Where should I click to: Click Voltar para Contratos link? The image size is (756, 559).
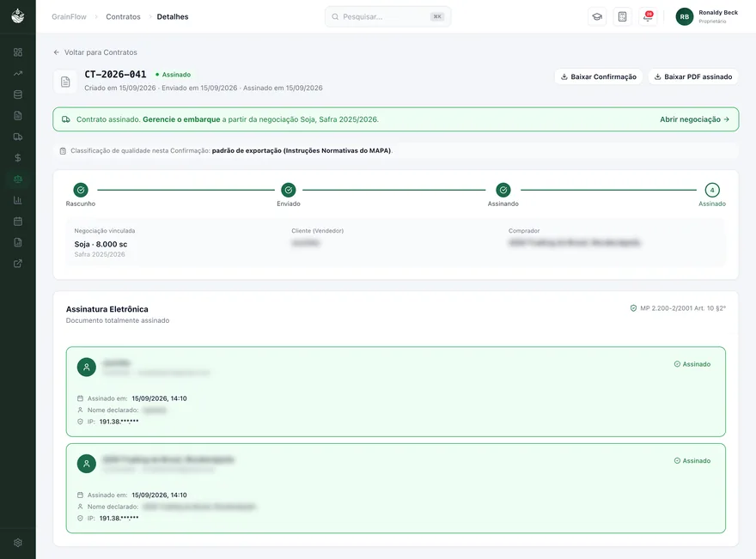[x=95, y=52]
